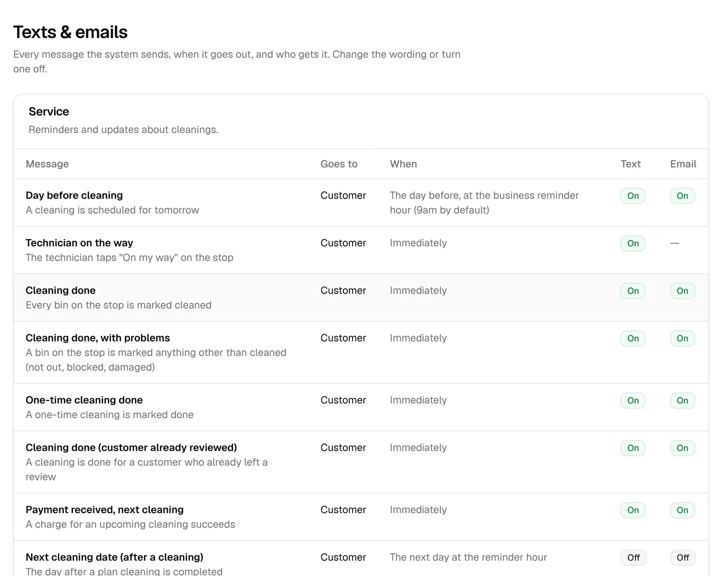Viewport: 728px width, 576px height.
Task: Toggle Text for Cleaning done (customer already reviewed)
Action: tap(633, 448)
